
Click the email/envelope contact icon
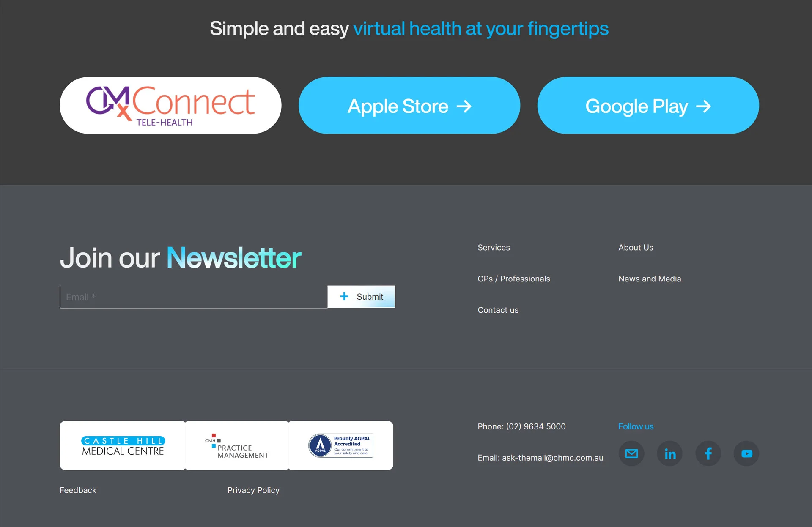click(x=630, y=453)
